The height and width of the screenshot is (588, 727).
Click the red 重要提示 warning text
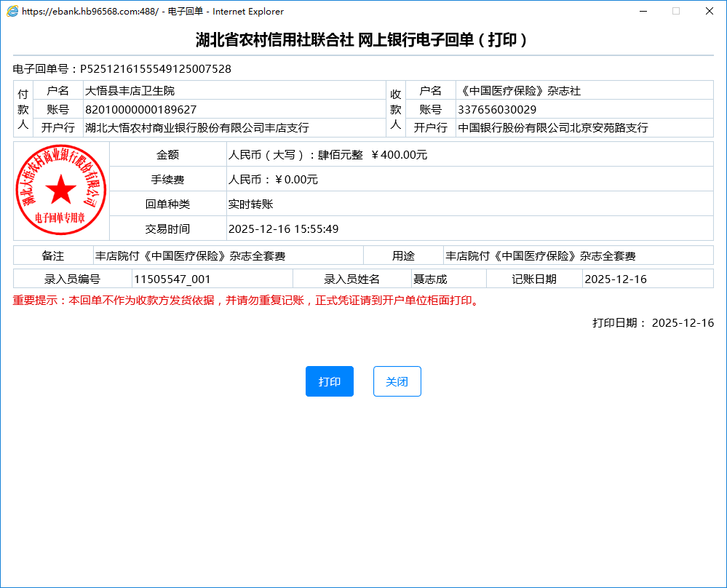246,301
